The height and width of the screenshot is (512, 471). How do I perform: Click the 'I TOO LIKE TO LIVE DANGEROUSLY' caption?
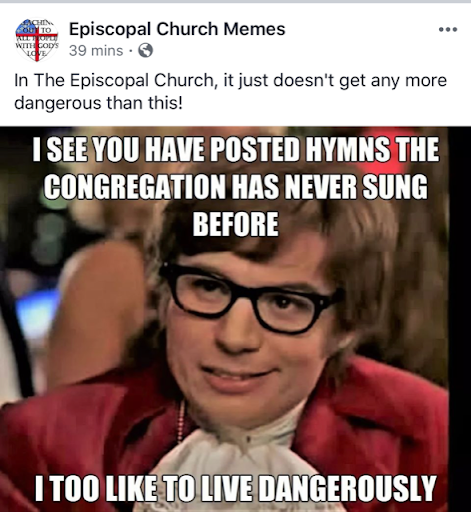(236, 488)
